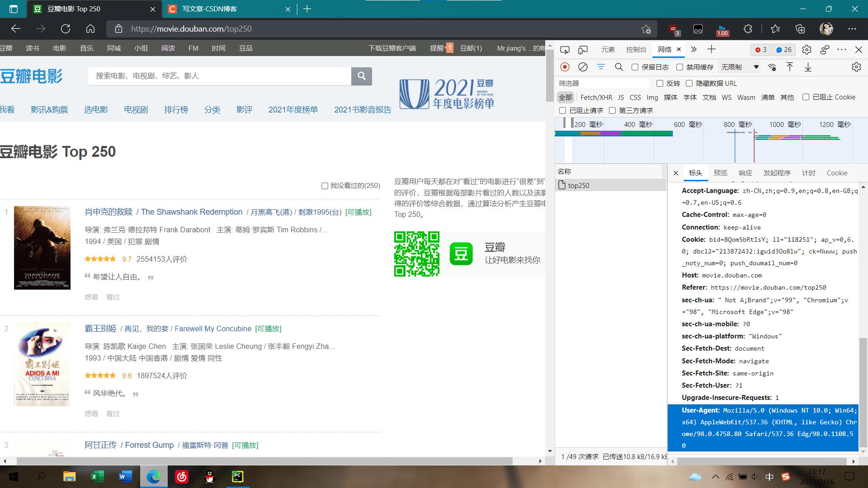Open PyCharm from the taskbar

click(x=237, y=476)
